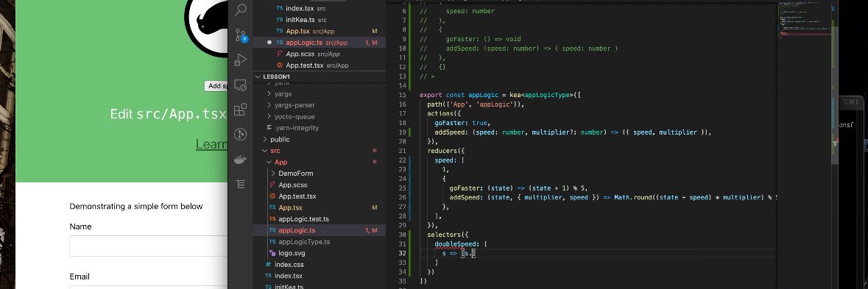
Task: Click the Email label in browser form
Action: 80,276
